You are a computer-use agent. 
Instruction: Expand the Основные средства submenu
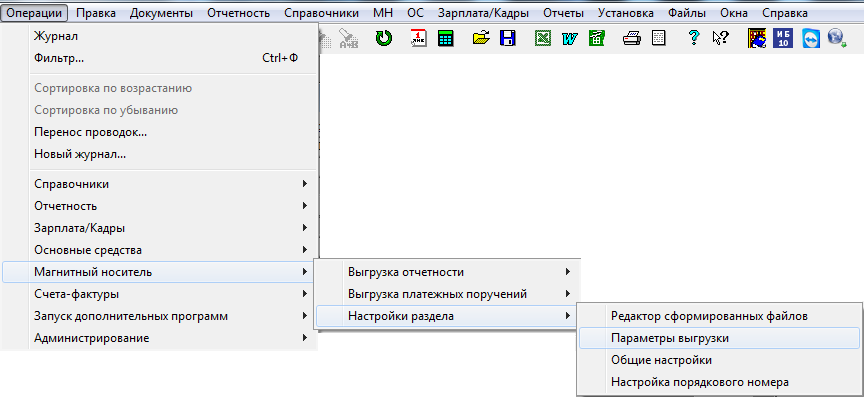[x=160, y=250]
